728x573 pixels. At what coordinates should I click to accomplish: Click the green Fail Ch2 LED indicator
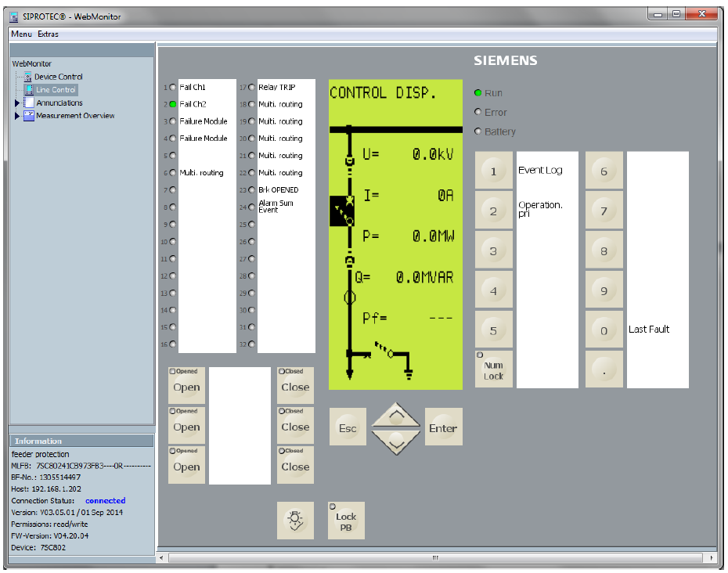172,104
